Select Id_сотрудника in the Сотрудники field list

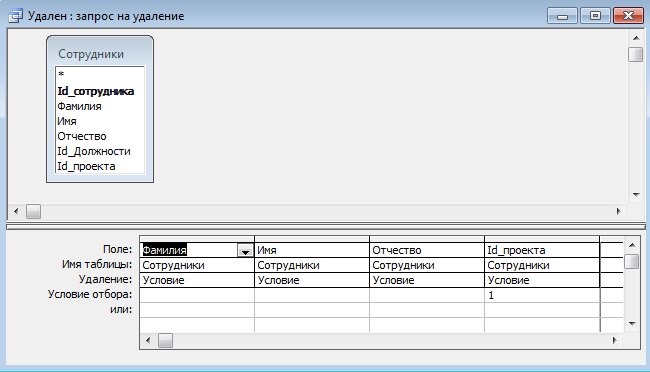click(x=100, y=91)
